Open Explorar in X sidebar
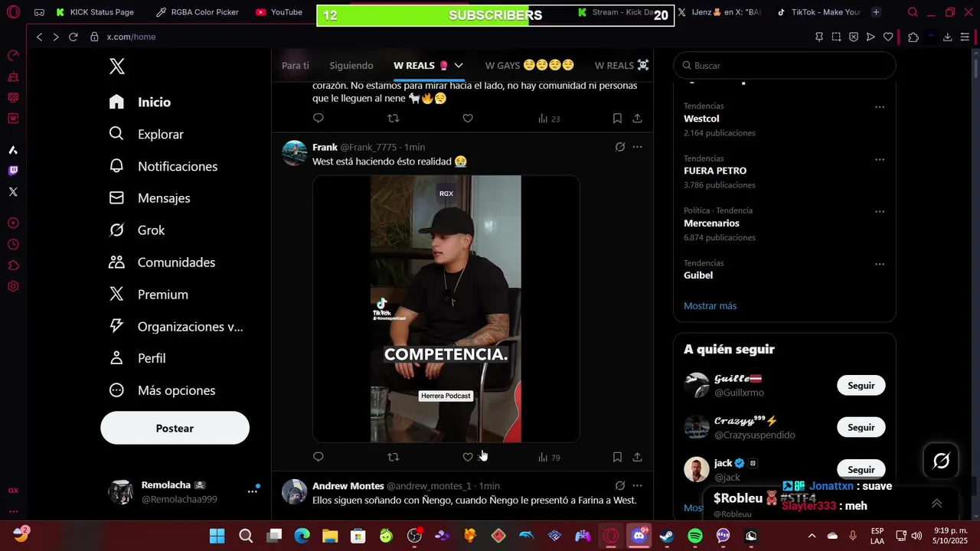This screenshot has height=551, width=980. click(x=146, y=134)
